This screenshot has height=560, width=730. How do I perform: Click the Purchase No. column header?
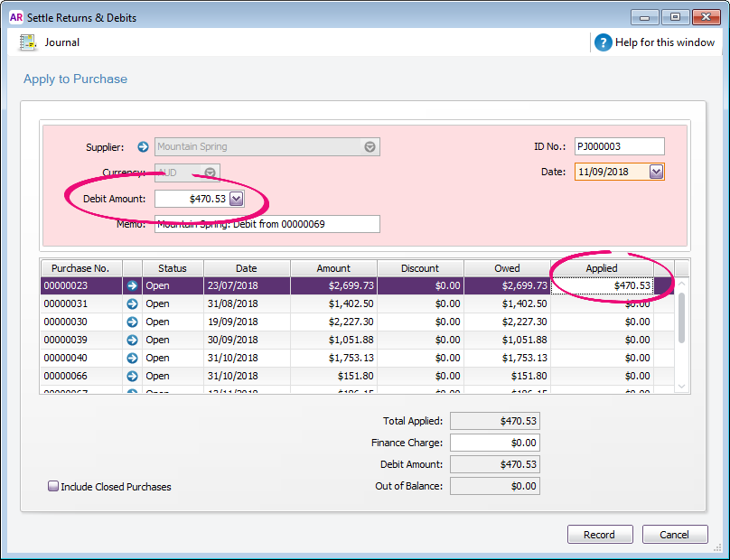[x=80, y=268]
